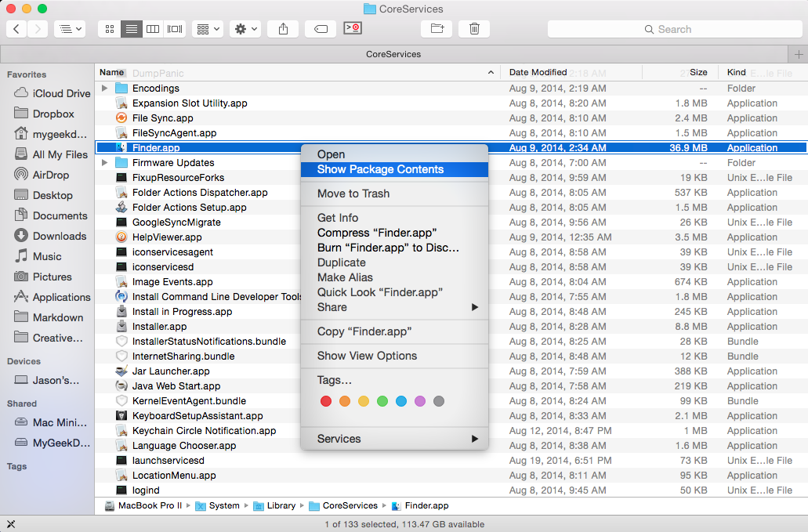The image size is (808, 532).
Task: Switch to column view
Action: coord(153,29)
